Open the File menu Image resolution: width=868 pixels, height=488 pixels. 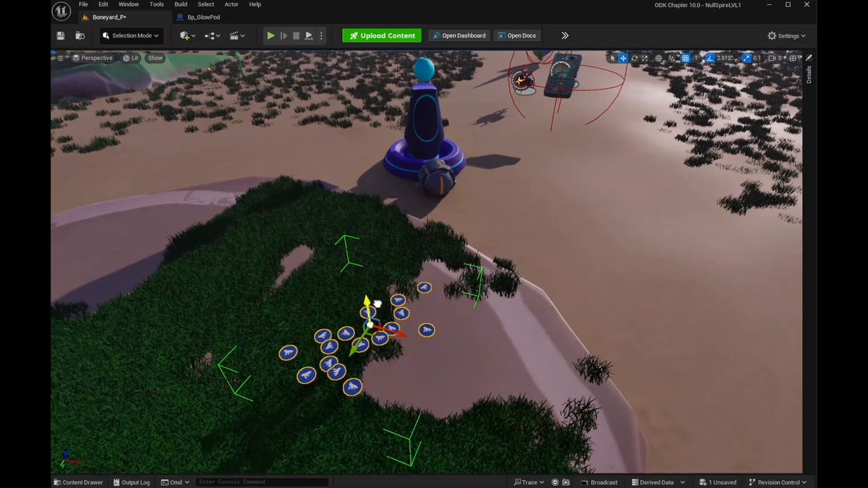[x=83, y=4]
